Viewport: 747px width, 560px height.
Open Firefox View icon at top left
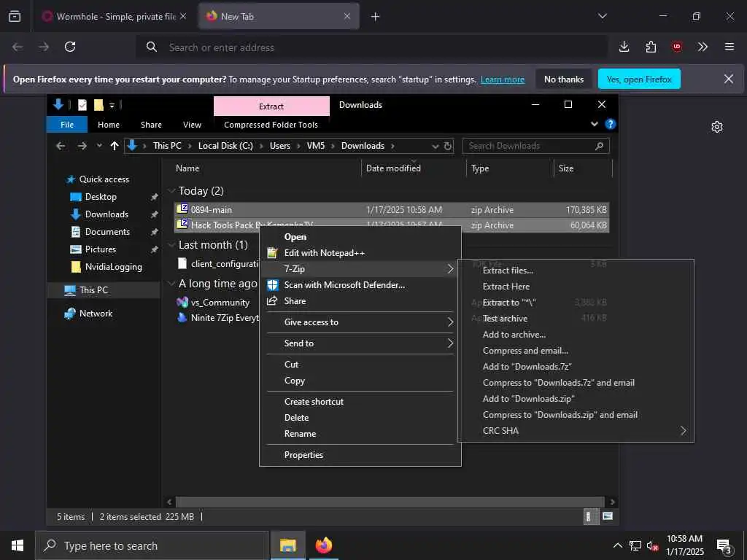pyautogui.click(x=15, y=16)
